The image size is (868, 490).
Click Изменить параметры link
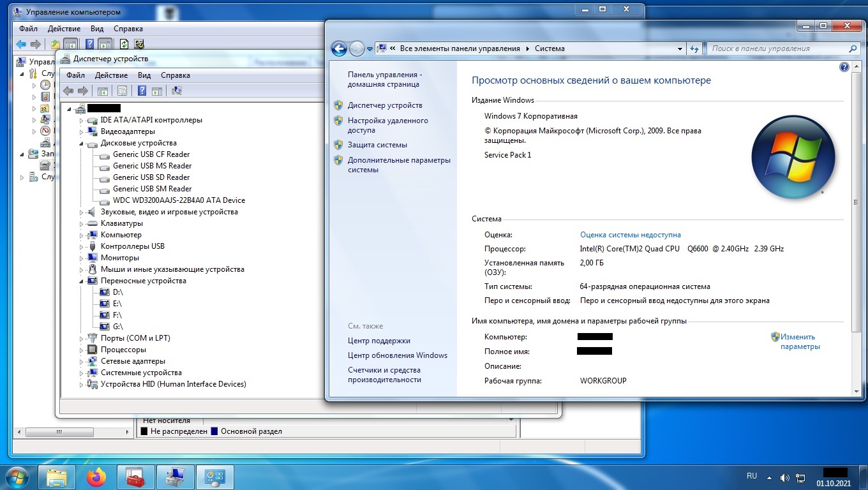tap(800, 341)
